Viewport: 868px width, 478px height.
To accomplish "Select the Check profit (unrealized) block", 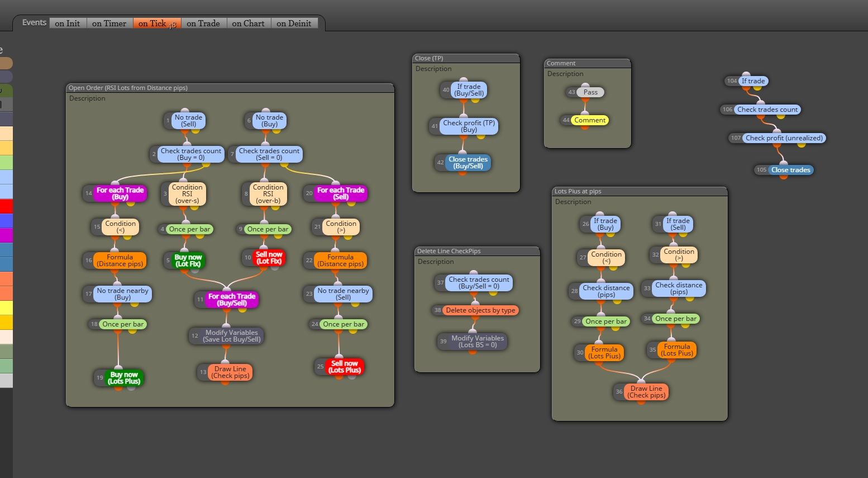I will coord(784,138).
